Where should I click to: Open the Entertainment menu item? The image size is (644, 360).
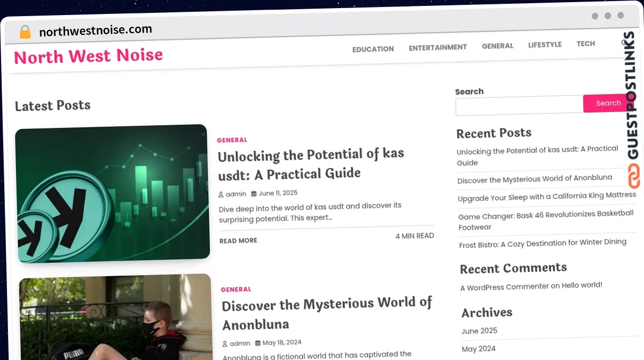437,47
